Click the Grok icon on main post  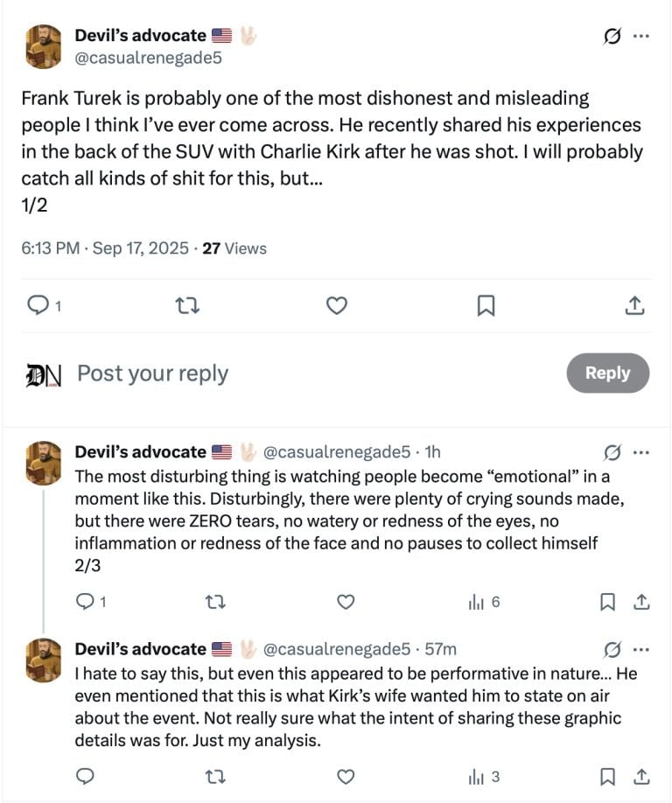tap(612, 36)
